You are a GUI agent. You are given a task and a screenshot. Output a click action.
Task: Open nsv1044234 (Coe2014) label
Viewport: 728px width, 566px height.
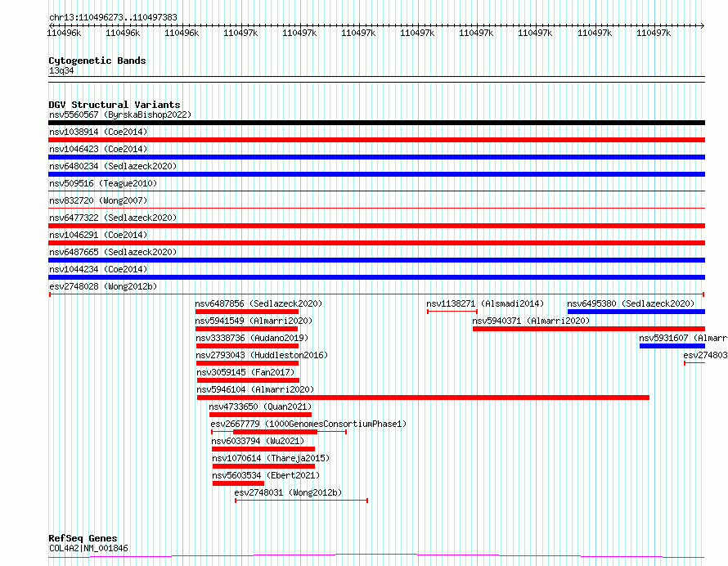click(98, 269)
